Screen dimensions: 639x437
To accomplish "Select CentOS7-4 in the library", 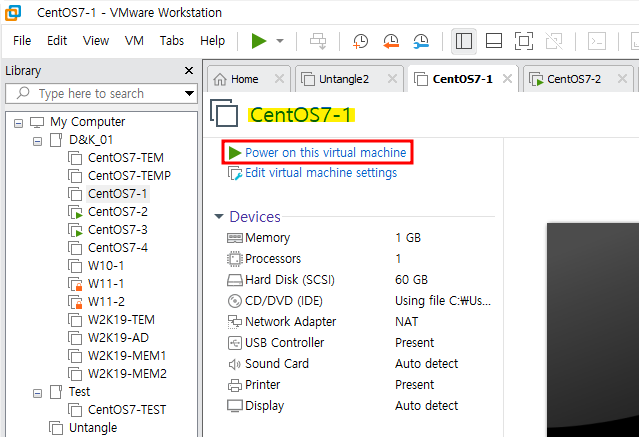I will pyautogui.click(x=117, y=248).
